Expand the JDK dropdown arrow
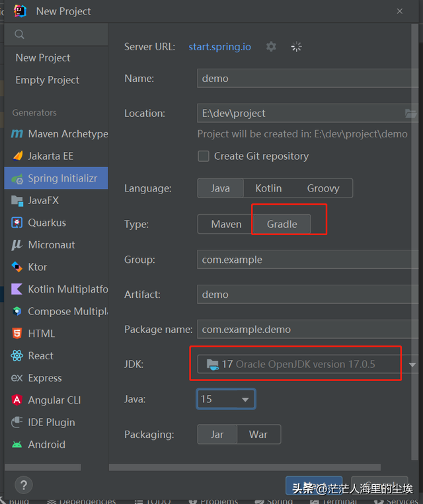The height and width of the screenshot is (504, 423). coord(412,365)
